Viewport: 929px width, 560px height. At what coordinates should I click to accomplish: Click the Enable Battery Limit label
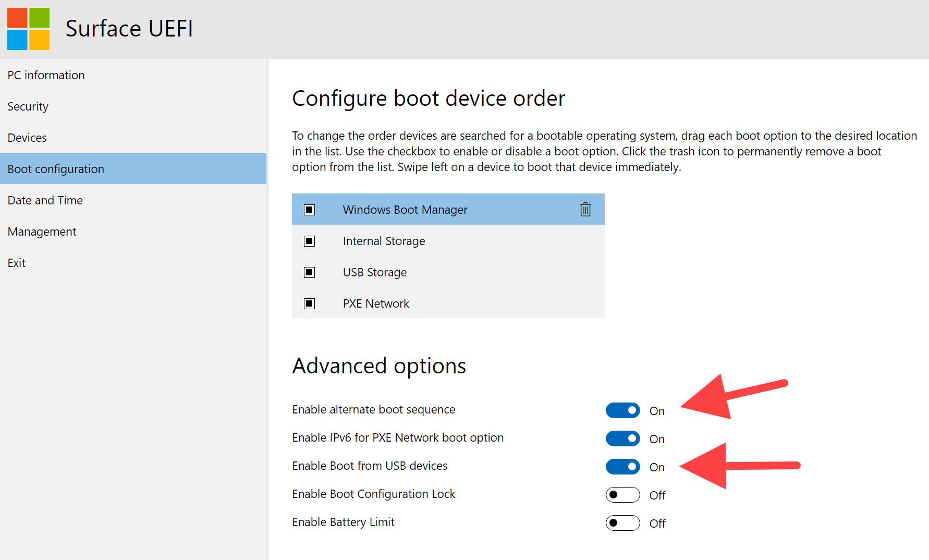point(344,522)
